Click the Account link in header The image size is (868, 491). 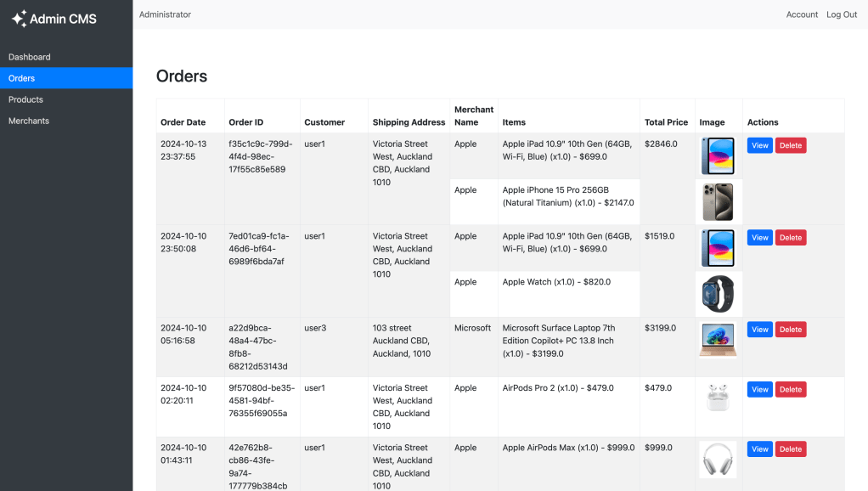(802, 14)
